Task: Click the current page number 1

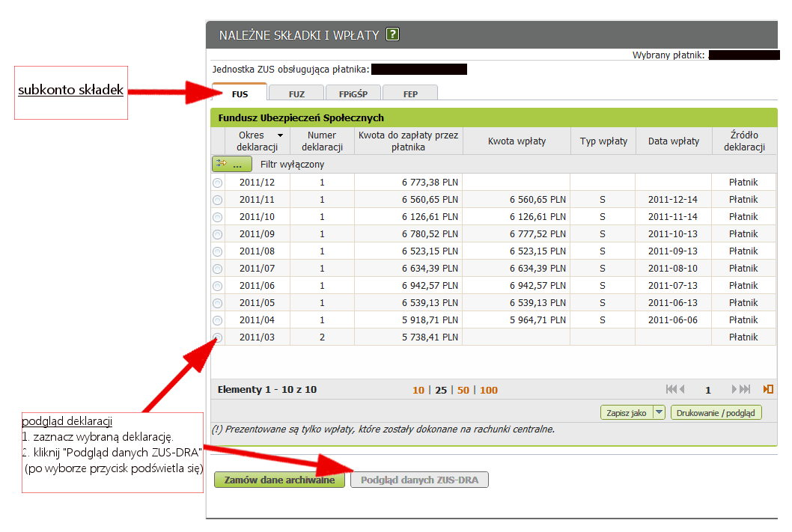Action: (x=707, y=390)
